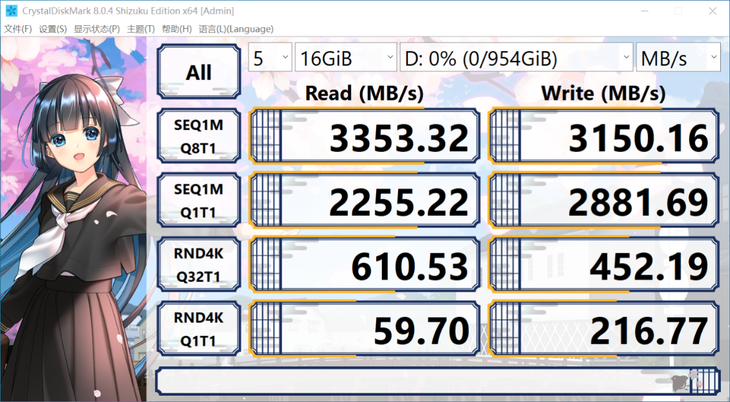This screenshot has width=730, height=402.
Task: Expand the test count dropdown showing 5
Action: tap(270, 58)
